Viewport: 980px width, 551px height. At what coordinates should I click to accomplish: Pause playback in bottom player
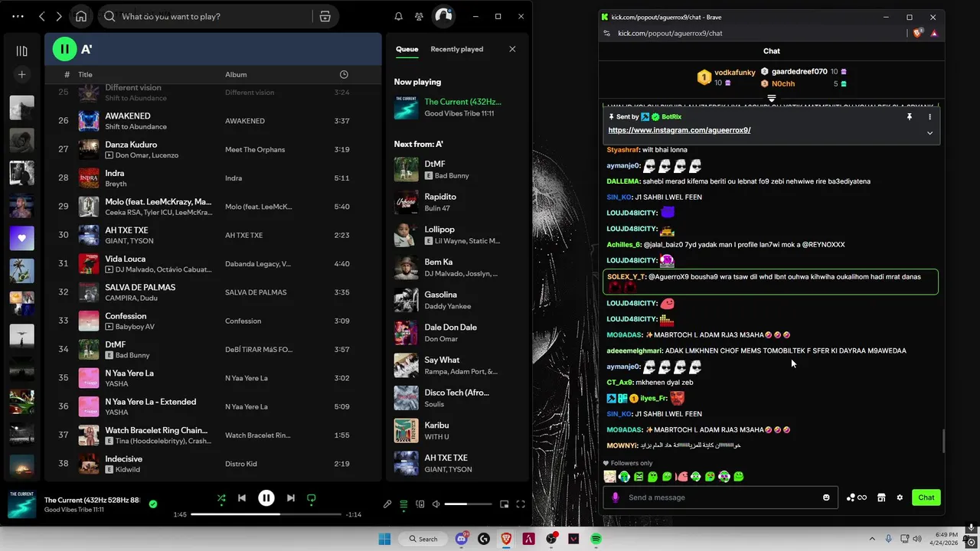pos(266,498)
